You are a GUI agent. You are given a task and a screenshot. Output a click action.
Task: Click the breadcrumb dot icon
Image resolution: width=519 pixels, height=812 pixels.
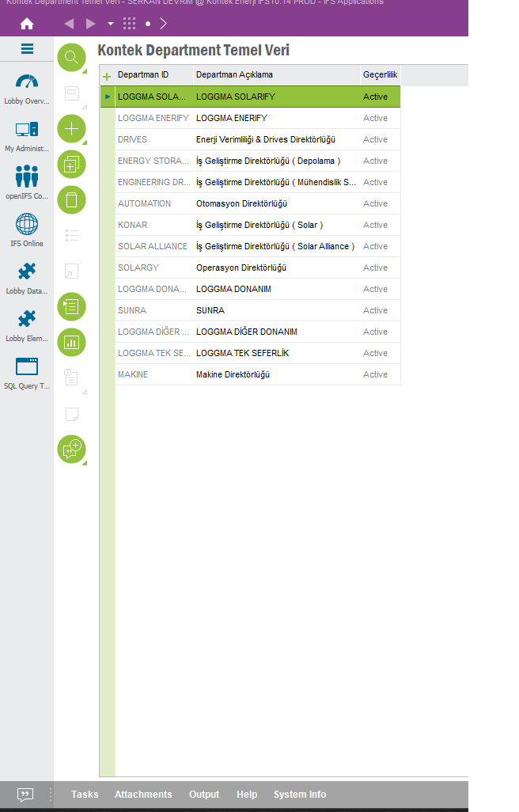click(x=148, y=24)
